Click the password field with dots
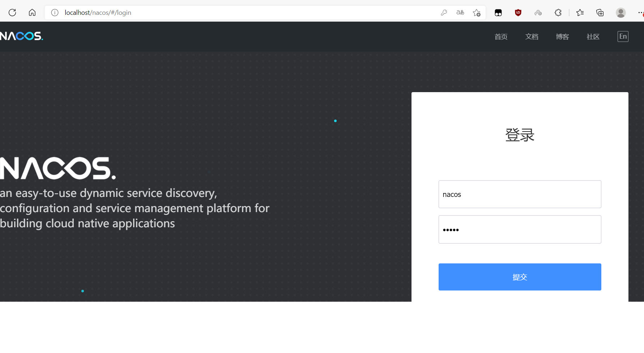Screen dimensions: 644x353 (520, 229)
